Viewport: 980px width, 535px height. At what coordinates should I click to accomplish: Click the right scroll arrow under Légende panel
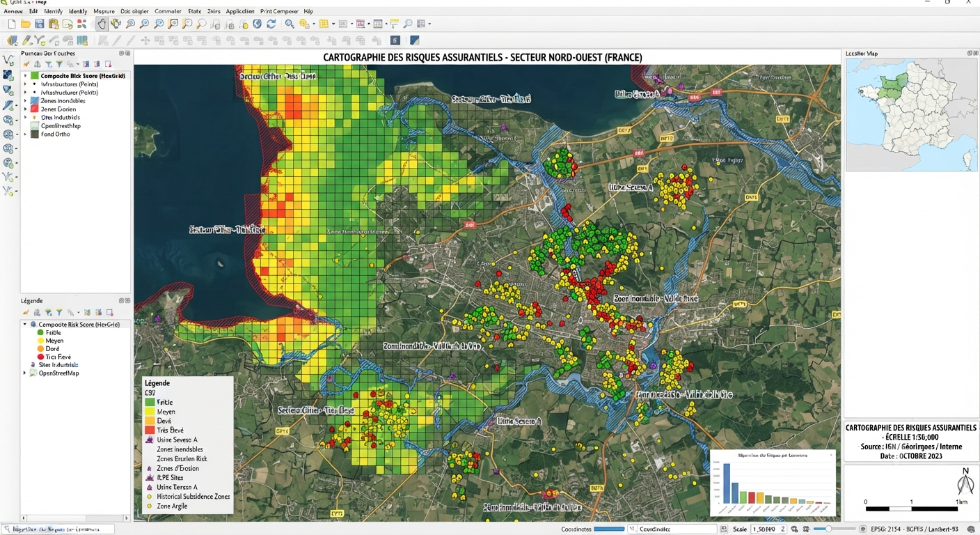[127, 518]
